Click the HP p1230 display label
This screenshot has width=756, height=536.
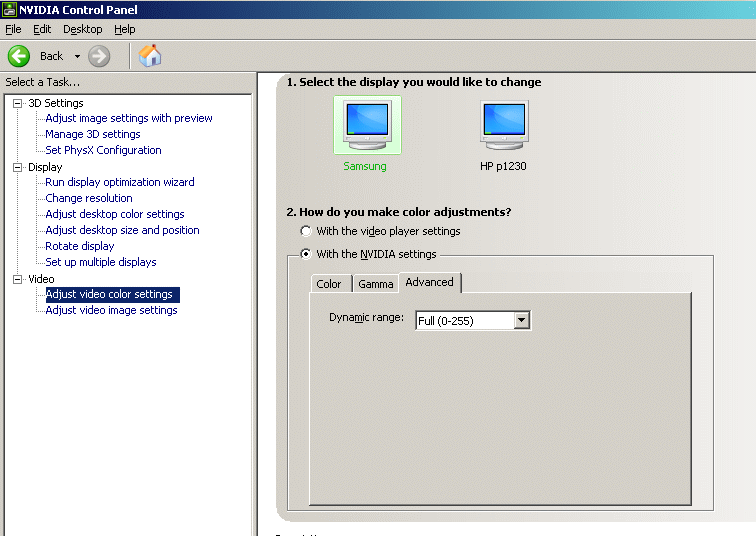click(x=503, y=166)
